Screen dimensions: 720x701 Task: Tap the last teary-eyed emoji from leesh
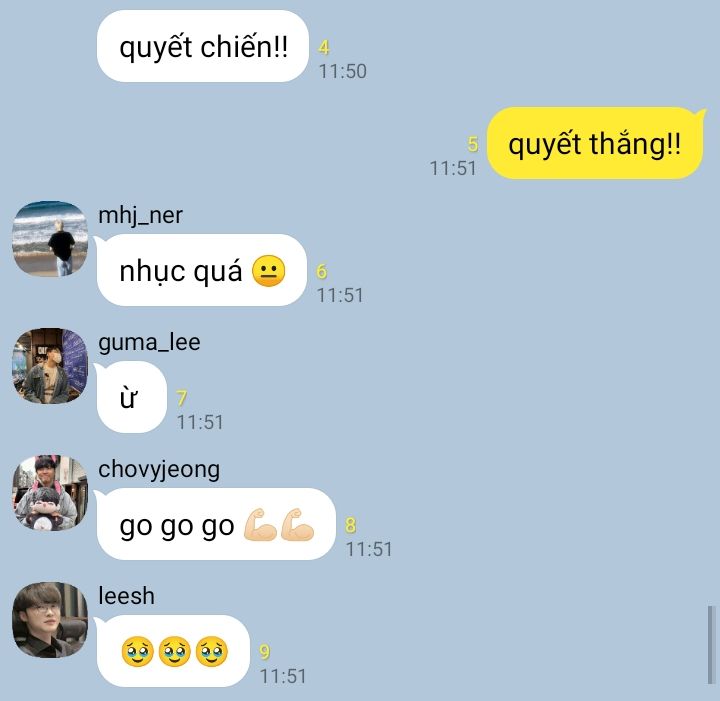[x=212, y=651]
